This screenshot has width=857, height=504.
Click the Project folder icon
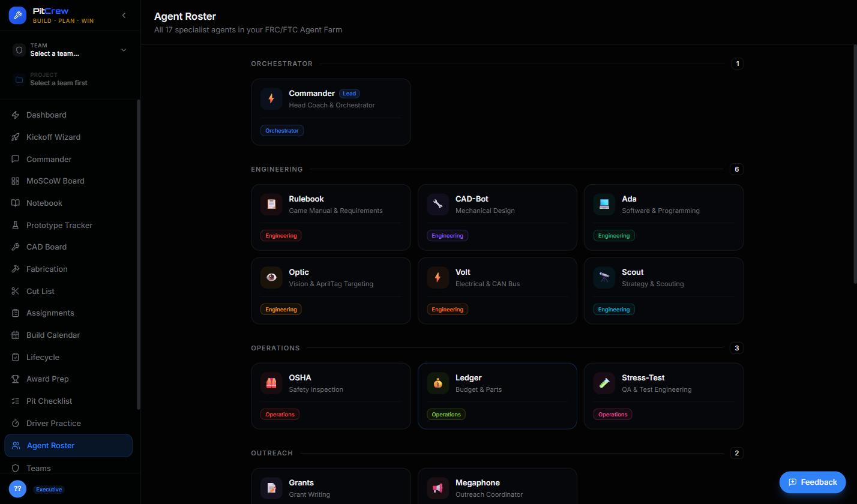(x=19, y=79)
